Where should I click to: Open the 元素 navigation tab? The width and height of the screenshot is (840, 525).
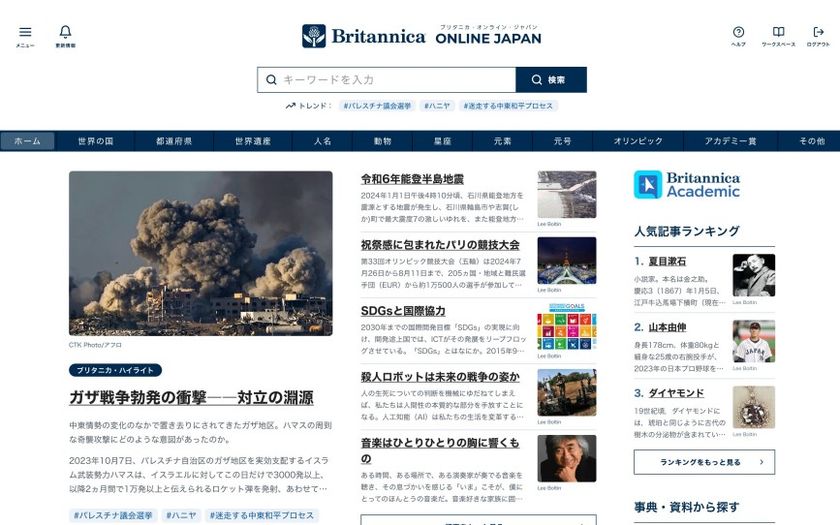pyautogui.click(x=502, y=141)
